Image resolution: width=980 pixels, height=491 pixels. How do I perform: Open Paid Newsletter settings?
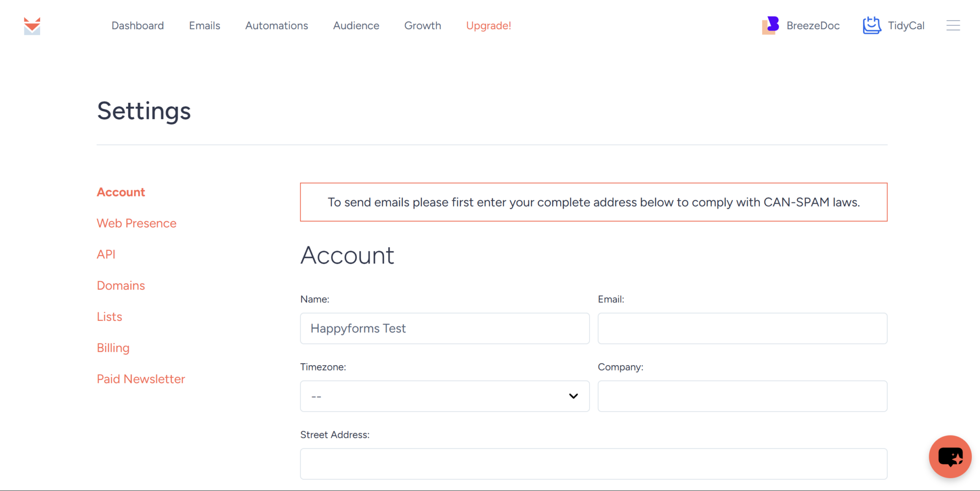[x=141, y=379]
